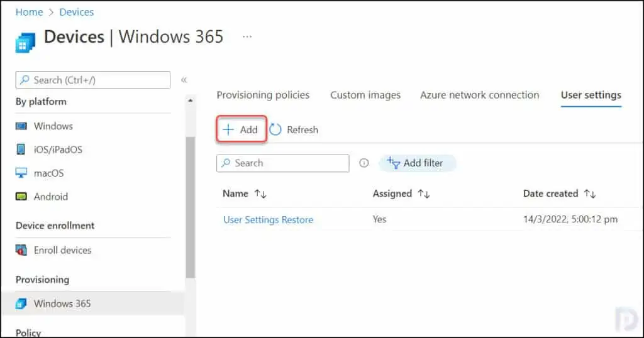Click the Add filter button
Viewport: 644px width, 338px height.
[x=417, y=163]
